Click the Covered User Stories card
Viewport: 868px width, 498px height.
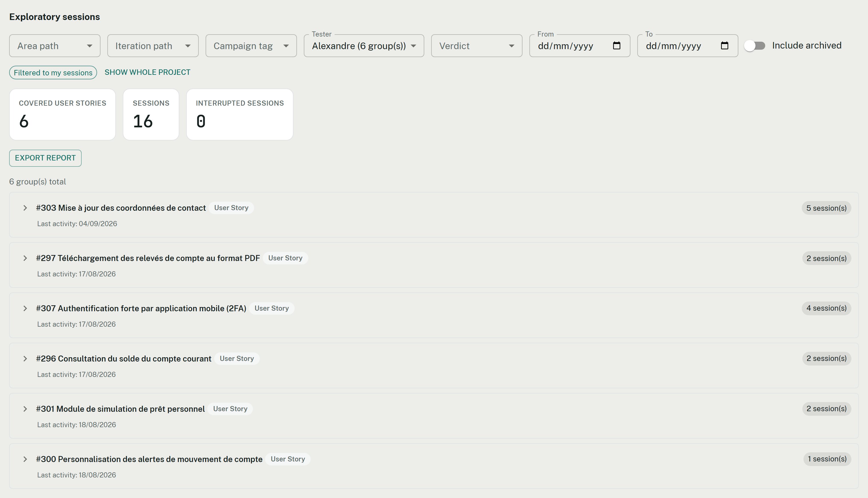62,115
